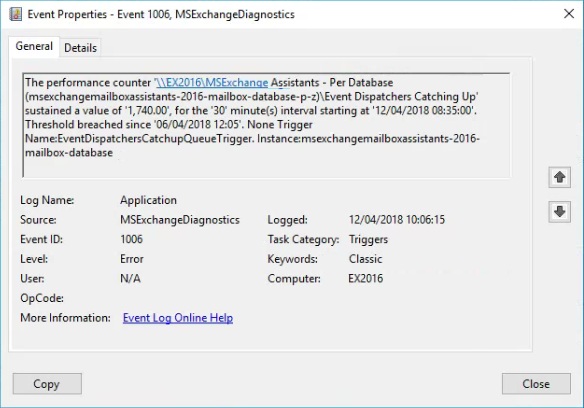The width and height of the screenshot is (584, 408).
Task: Click the Source value MSExchangeDiagnostics
Action: click(180, 220)
